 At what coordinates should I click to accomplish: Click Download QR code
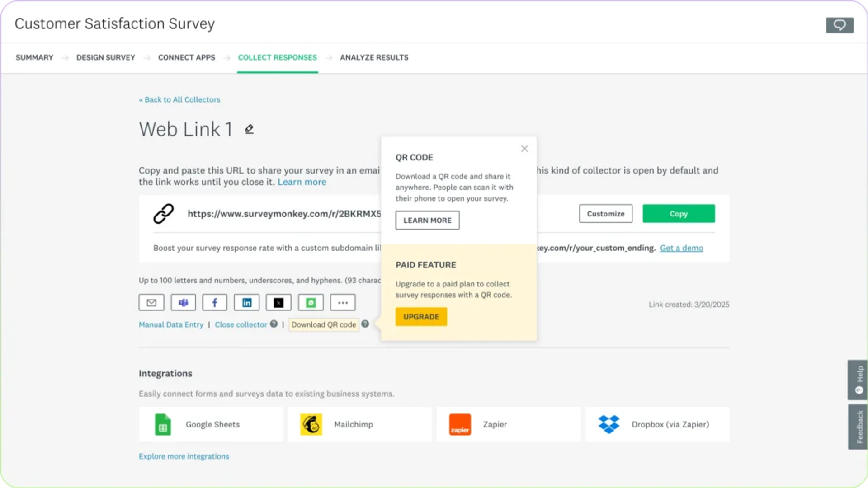[324, 324]
